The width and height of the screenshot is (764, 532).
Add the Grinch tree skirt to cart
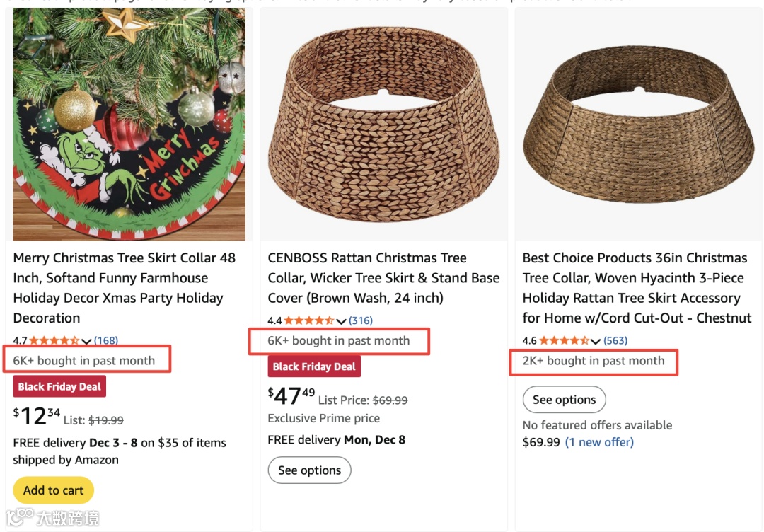[x=53, y=490]
